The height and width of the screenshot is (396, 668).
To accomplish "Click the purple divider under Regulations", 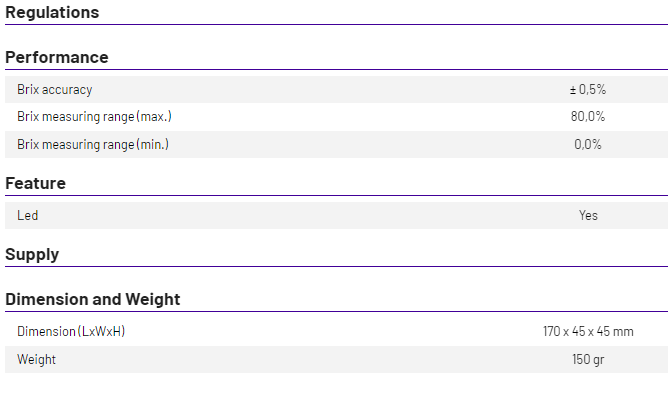I will pos(337,25).
